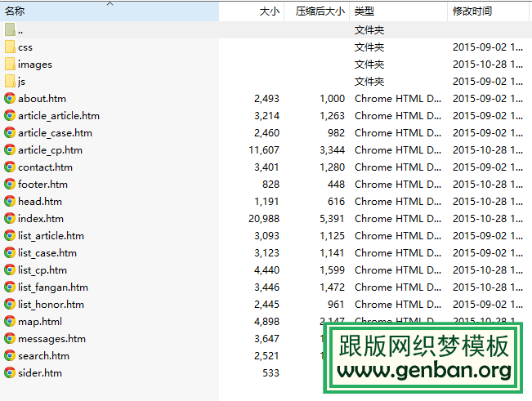This screenshot has height=401, width=532.
Task: Click the Chrome icon beside map.html
Action: click(x=10, y=322)
